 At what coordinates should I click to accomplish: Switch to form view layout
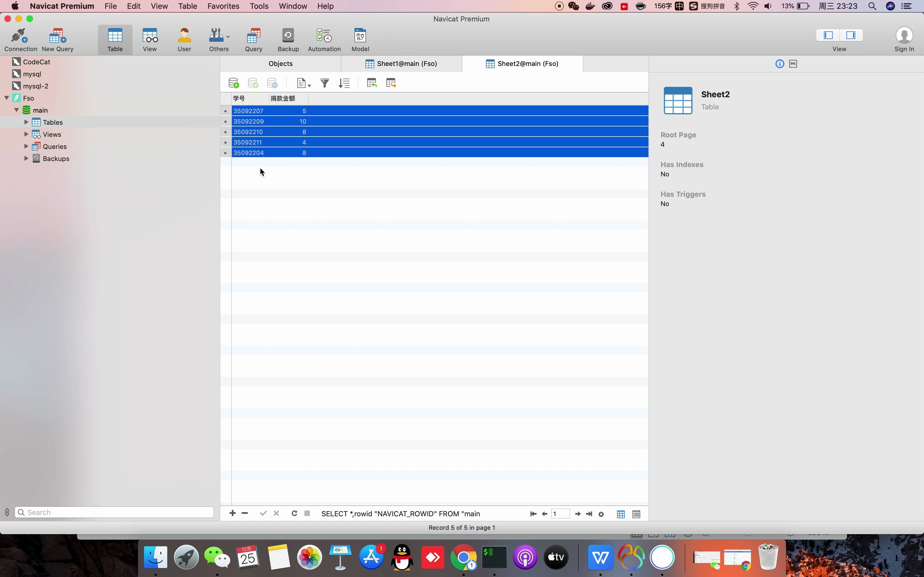(x=636, y=514)
